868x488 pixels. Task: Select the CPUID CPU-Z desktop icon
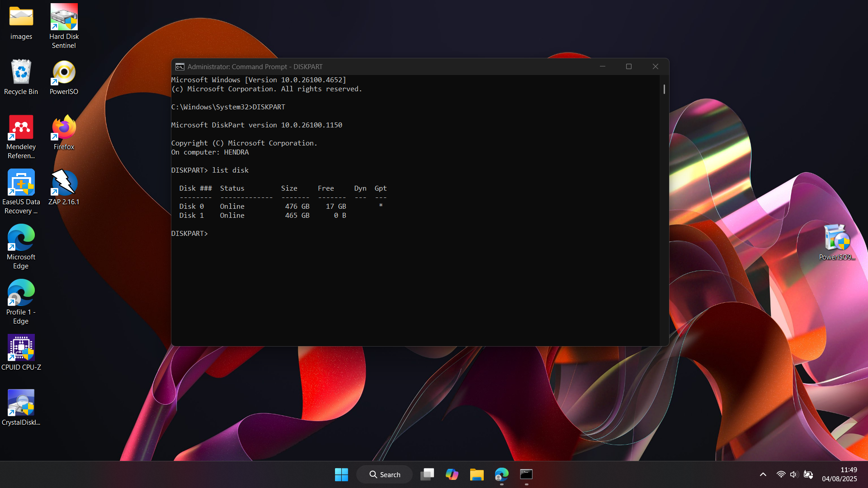coord(21,349)
